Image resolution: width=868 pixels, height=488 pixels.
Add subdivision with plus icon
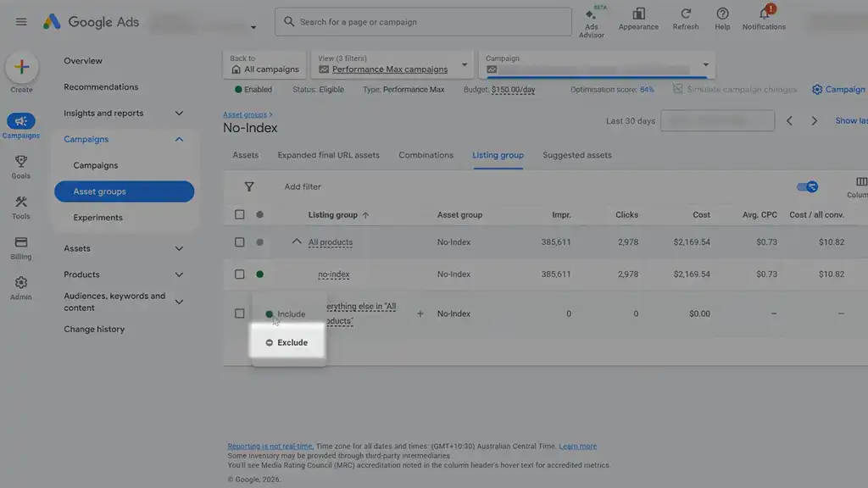point(420,313)
